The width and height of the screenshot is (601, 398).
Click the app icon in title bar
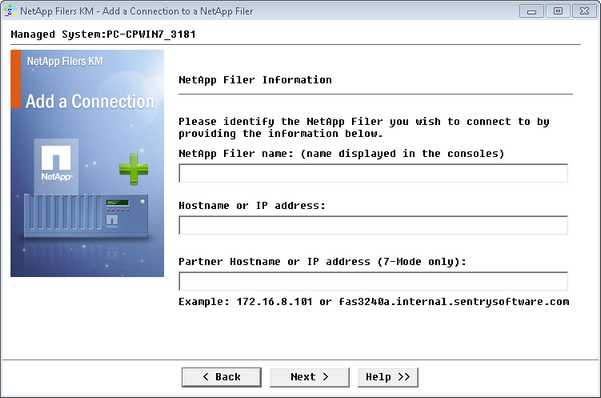[x=10, y=11]
